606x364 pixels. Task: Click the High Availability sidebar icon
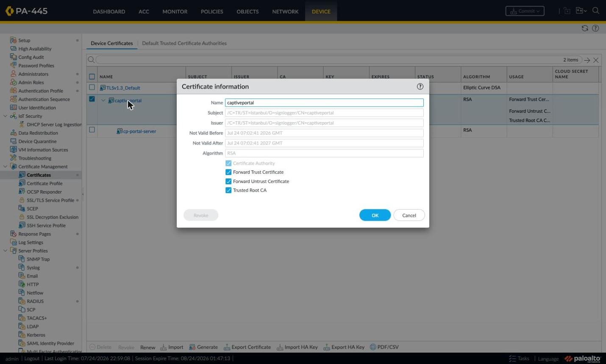[13, 49]
